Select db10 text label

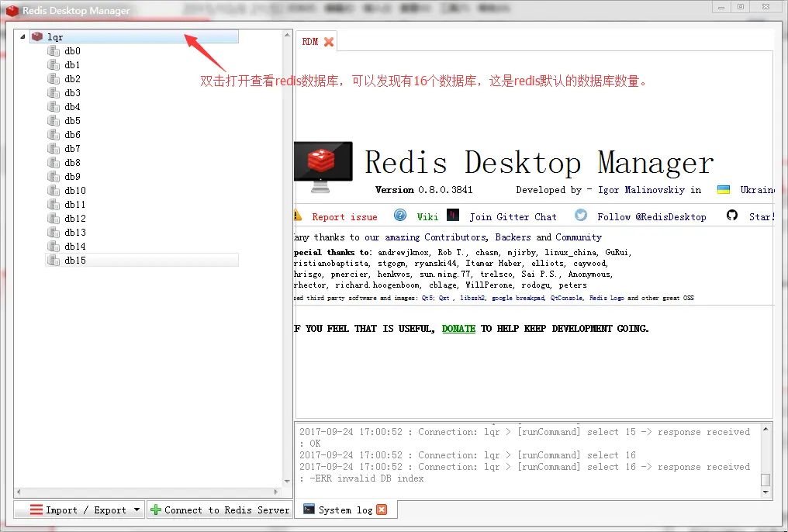(75, 191)
